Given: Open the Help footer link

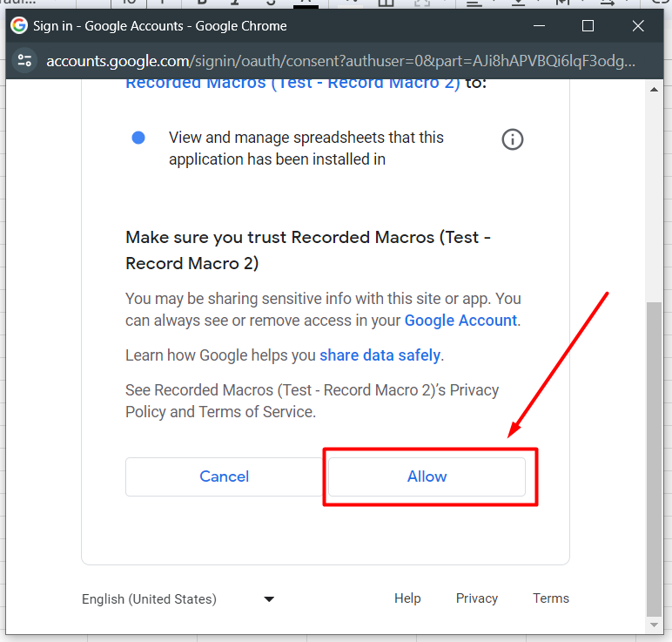Looking at the screenshot, I should click(x=407, y=598).
